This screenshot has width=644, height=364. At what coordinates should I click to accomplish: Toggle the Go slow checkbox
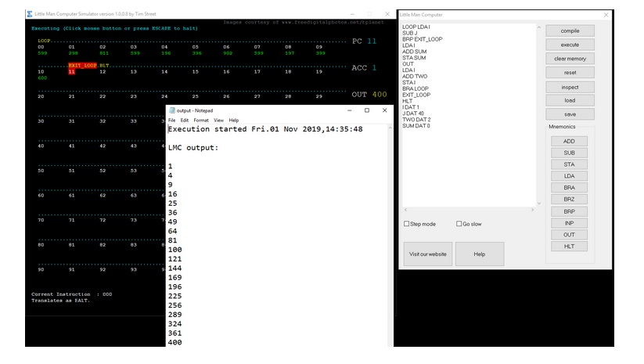459,224
